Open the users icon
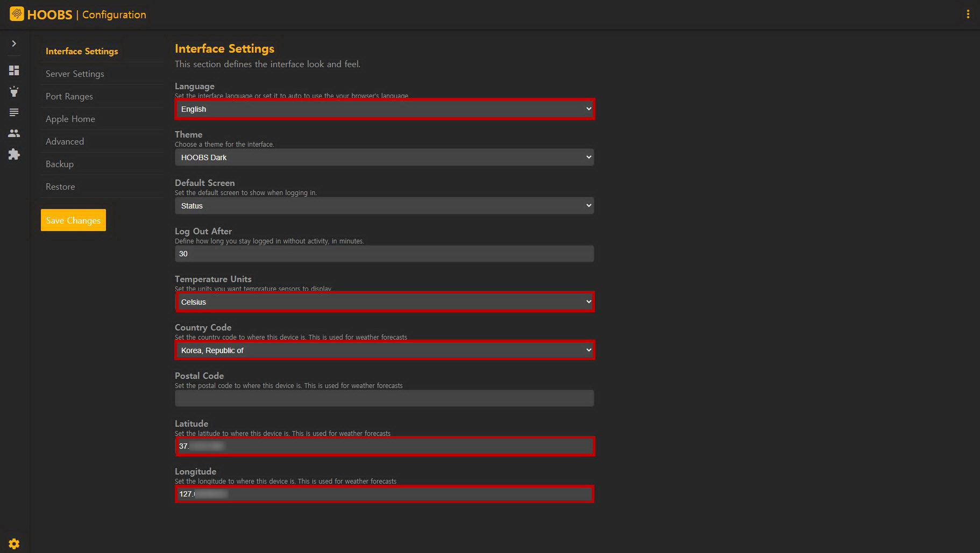The image size is (980, 553). 14,133
